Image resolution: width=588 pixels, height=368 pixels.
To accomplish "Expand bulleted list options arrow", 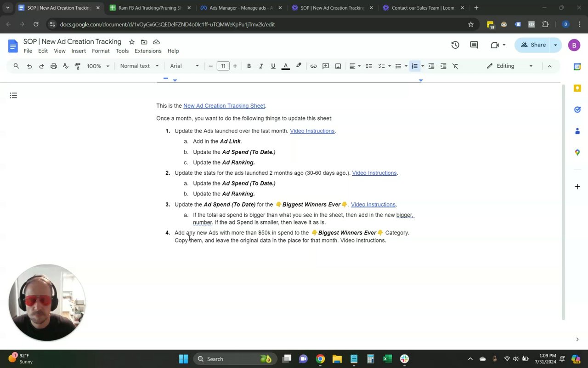I will click(406, 66).
